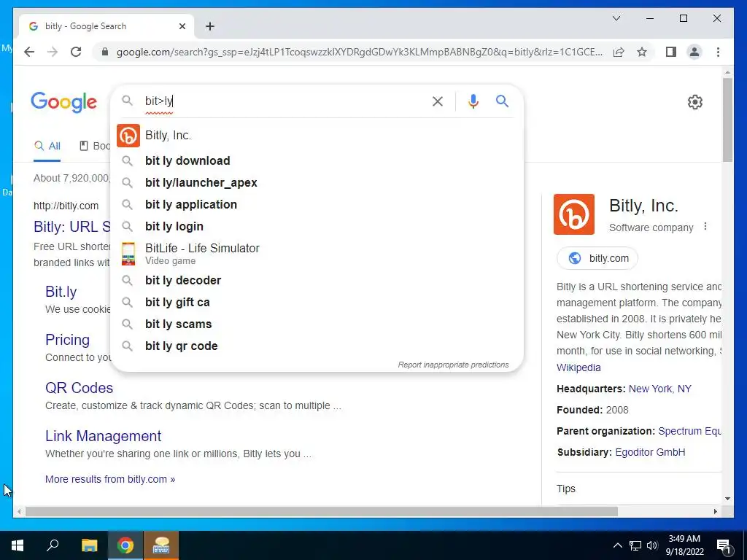This screenshot has width=747, height=560.
Task: Open the Pricing sitelink
Action: (67, 340)
